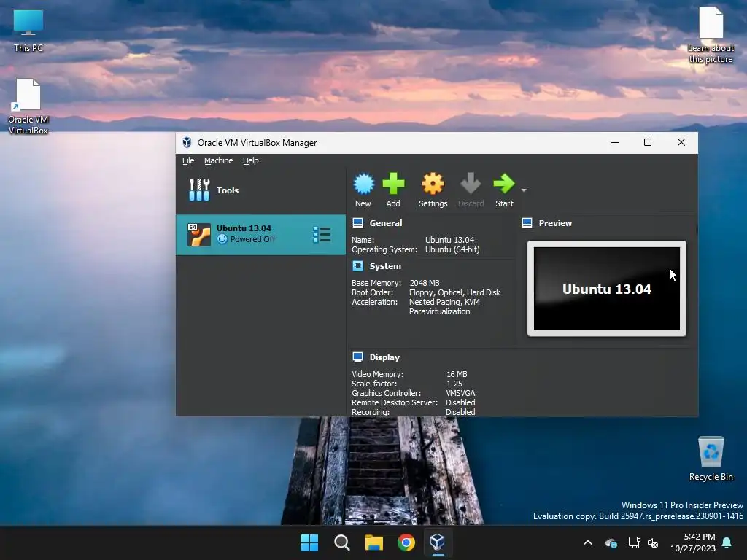Click the Ubuntu VM OS icon
The height and width of the screenshot is (560, 747).
point(198,234)
